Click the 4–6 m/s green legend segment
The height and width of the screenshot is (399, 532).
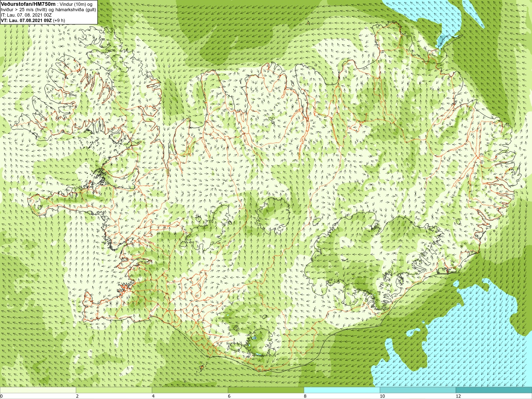click(x=190, y=390)
